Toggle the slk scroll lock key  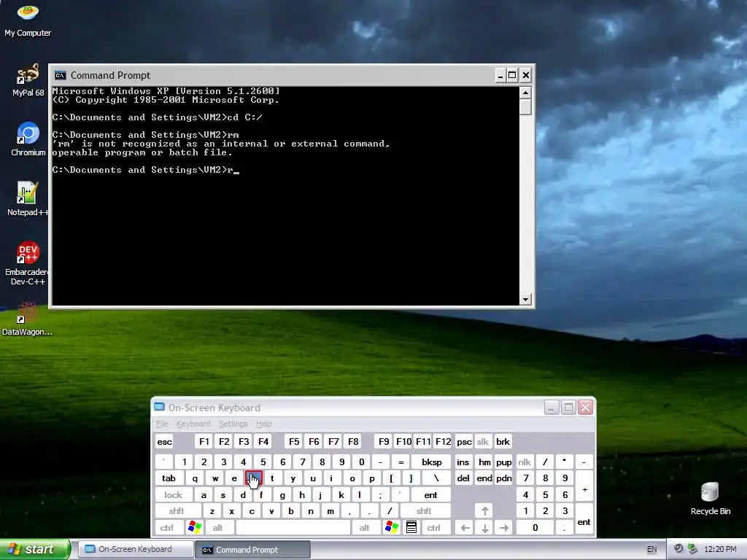click(x=483, y=441)
